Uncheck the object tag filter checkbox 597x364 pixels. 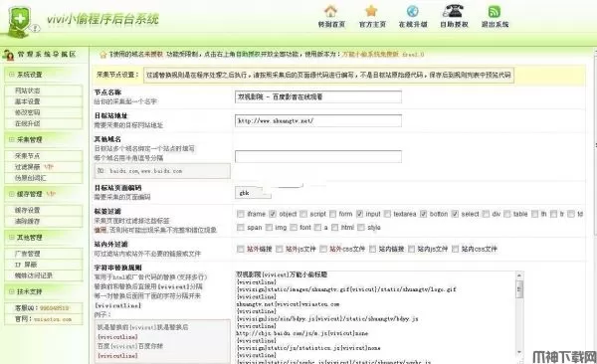273,214
